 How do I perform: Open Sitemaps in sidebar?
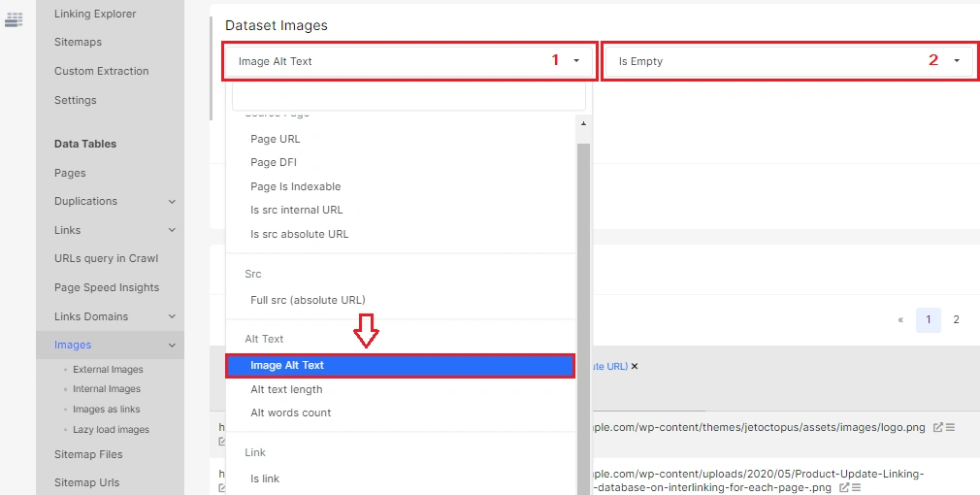click(79, 42)
